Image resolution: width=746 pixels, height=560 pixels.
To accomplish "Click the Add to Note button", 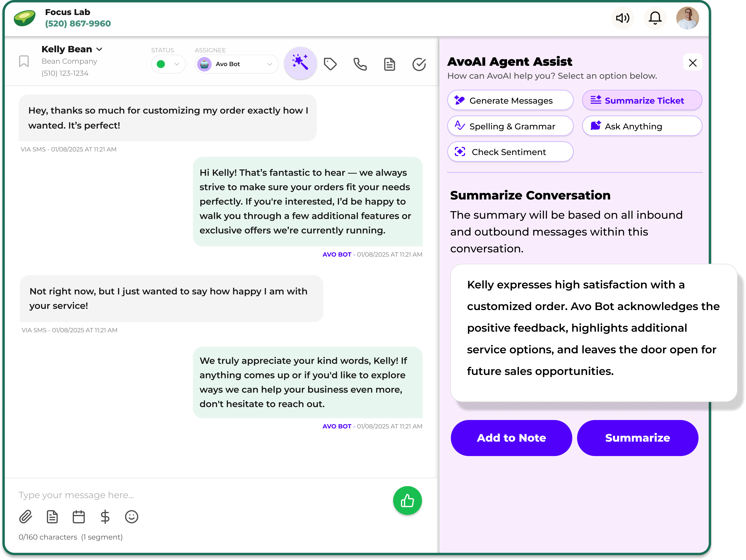I will tap(511, 438).
